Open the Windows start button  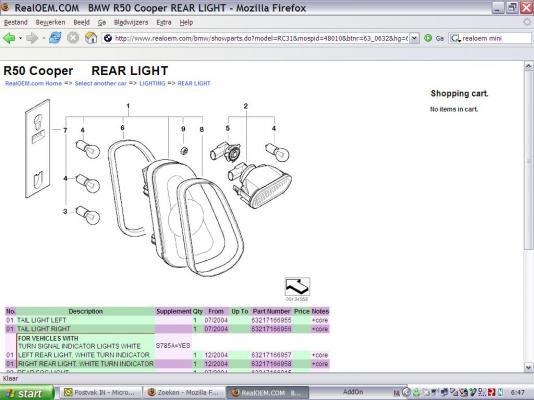(27, 393)
